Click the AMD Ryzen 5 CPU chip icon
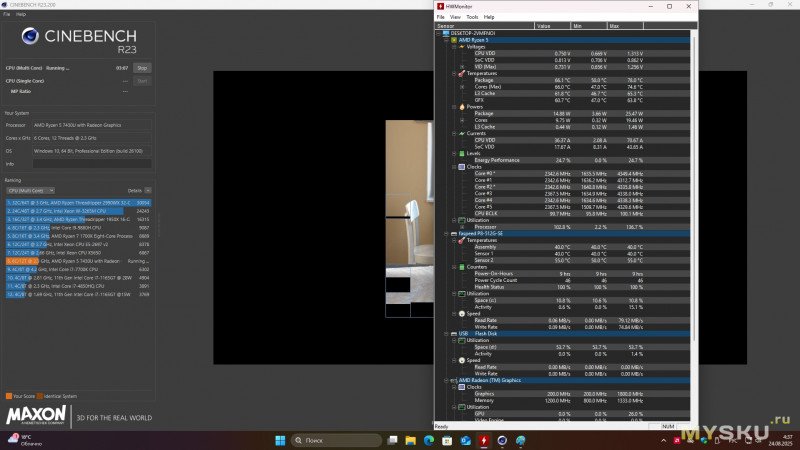Viewport: 800px width, 450px height. pos(454,40)
